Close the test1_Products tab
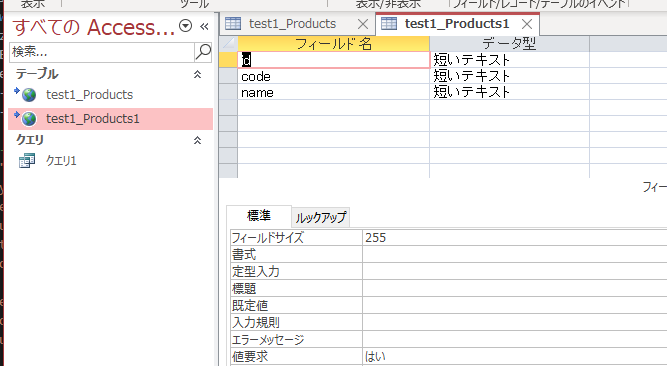Image resolution: width=667 pixels, height=366 pixels. (363, 24)
